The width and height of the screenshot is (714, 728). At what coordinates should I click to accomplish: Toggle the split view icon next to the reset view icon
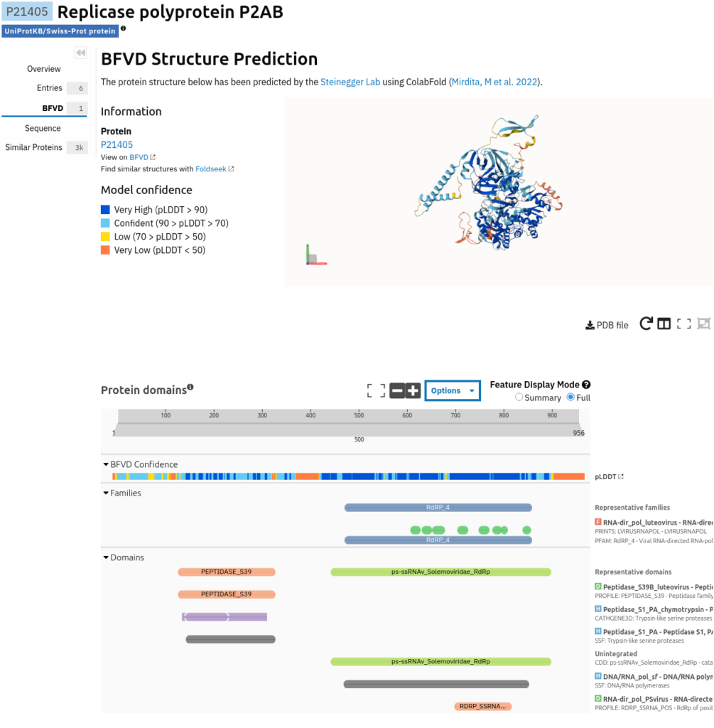click(x=664, y=323)
